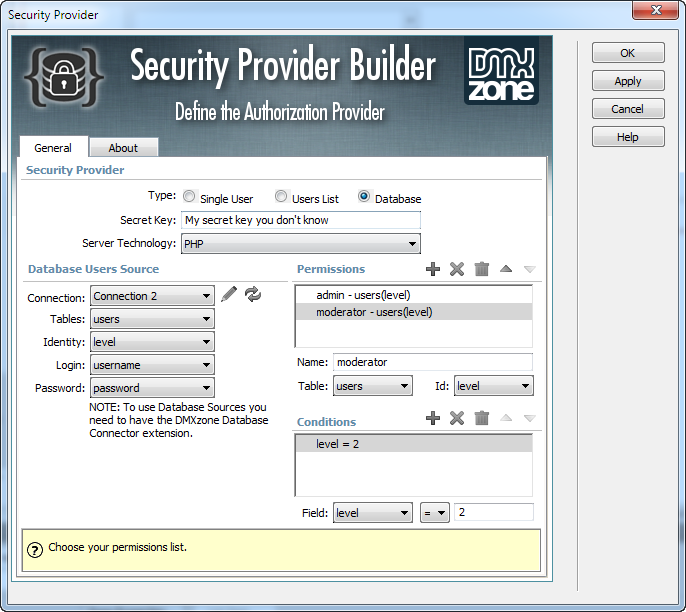The width and height of the screenshot is (686, 612).
Task: Open the permission Table dropdown
Action: (373, 386)
